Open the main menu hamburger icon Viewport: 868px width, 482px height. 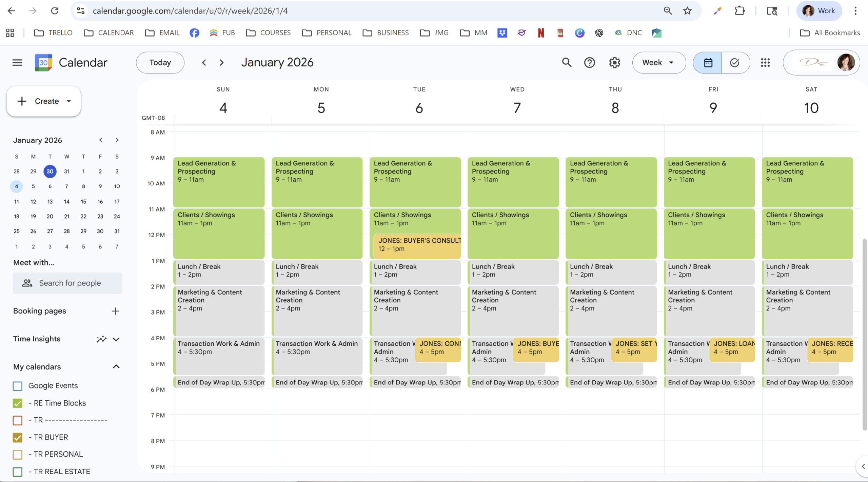point(17,63)
